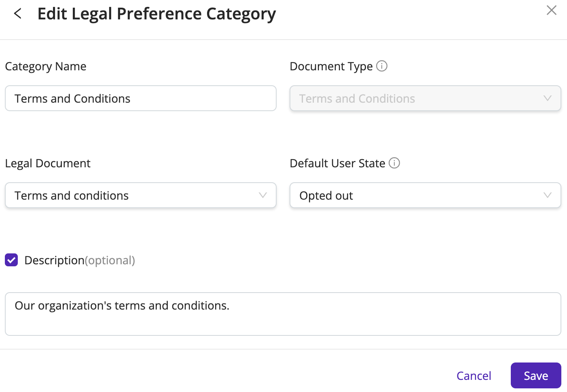Save the legal preference category
The height and width of the screenshot is (392, 567).
pyautogui.click(x=536, y=375)
